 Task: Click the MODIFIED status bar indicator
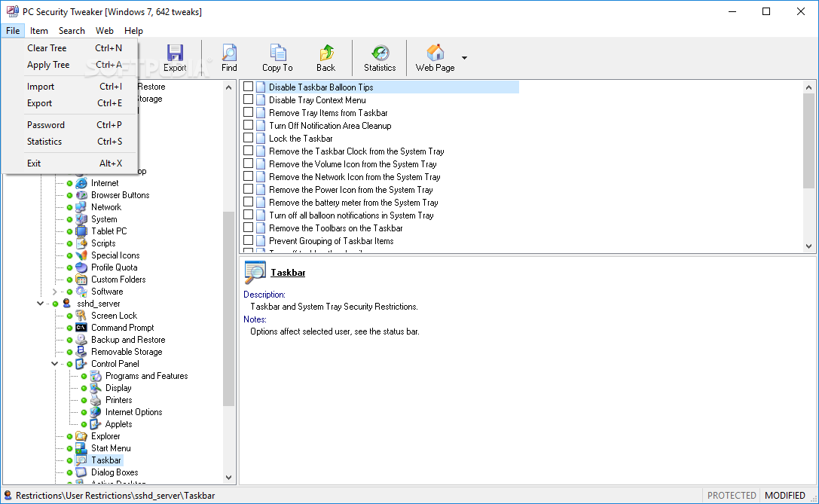784,496
